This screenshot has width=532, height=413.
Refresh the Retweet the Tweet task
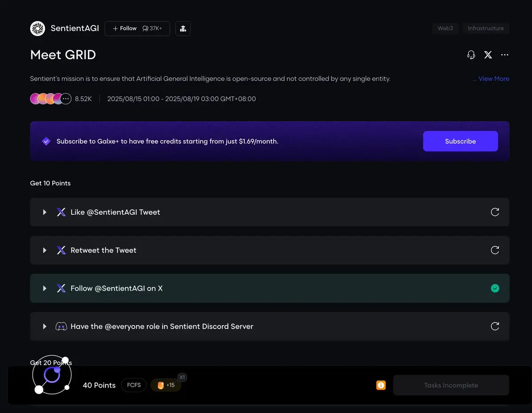point(495,250)
